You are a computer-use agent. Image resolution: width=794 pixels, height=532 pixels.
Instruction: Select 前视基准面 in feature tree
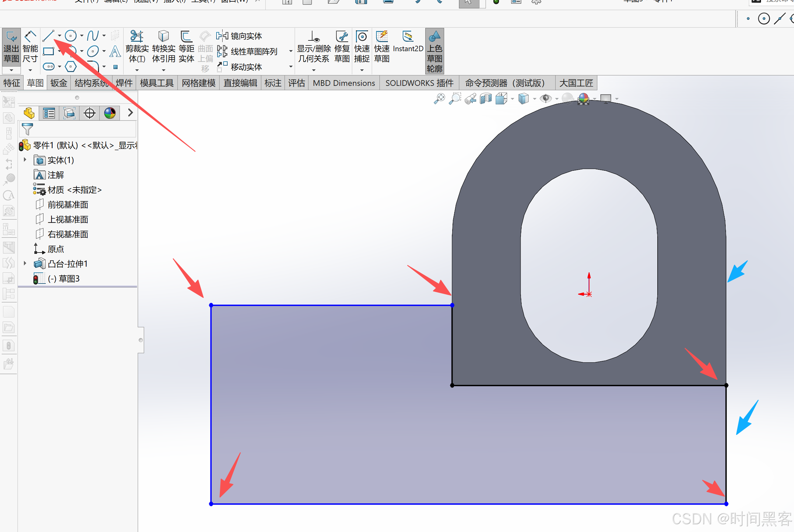point(68,205)
